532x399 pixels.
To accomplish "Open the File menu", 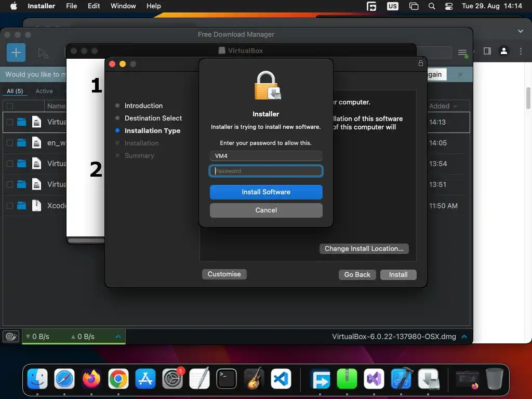I will [72, 6].
